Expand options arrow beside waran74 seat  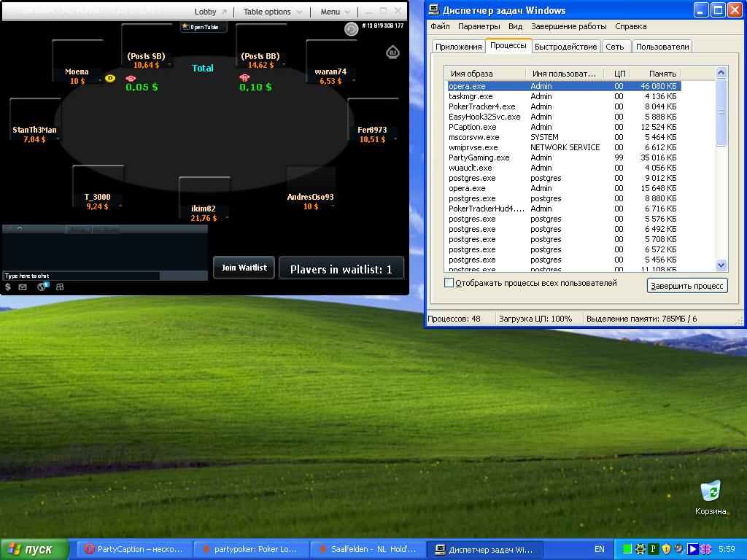click(354, 80)
